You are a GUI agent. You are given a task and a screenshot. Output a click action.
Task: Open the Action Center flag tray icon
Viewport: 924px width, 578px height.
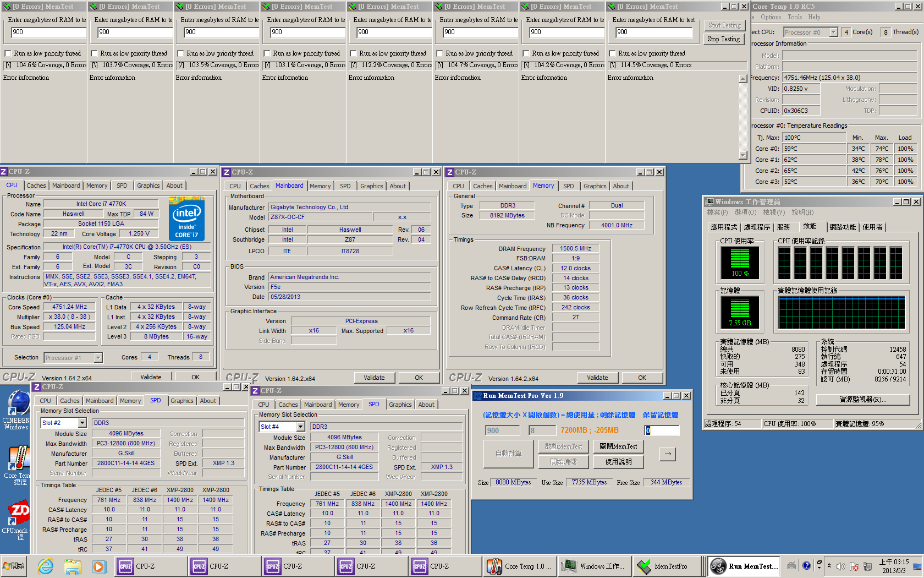point(854,566)
